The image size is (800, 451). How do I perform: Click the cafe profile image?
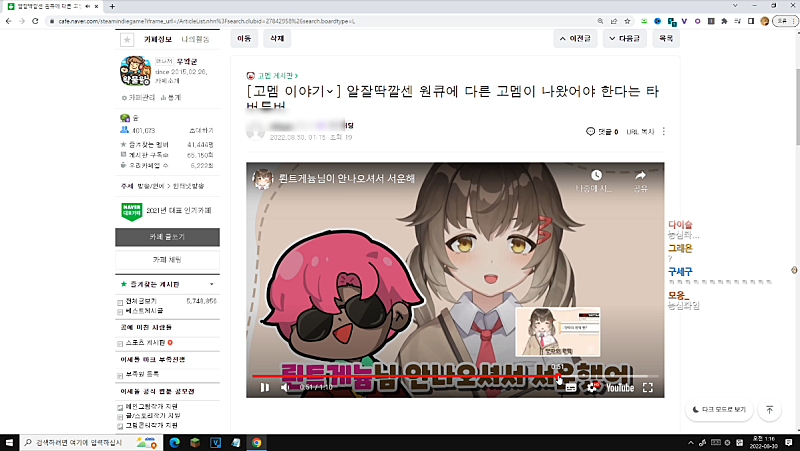tap(135, 71)
